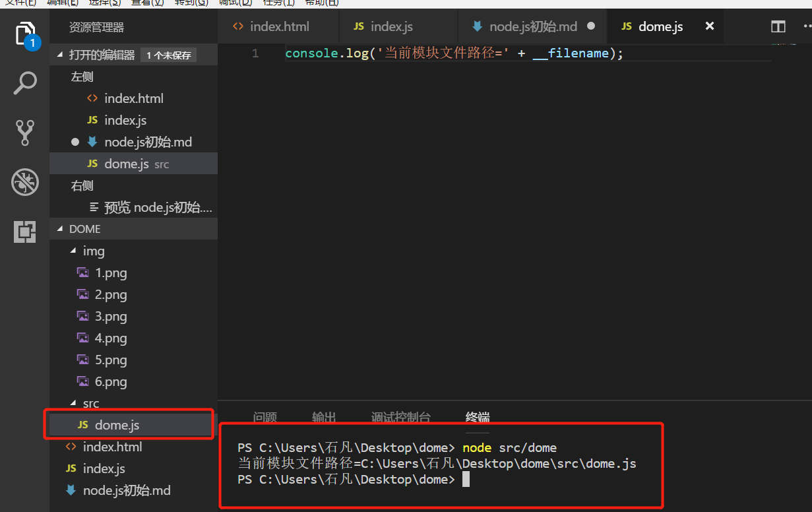
Task: Open 预览 node.js初始 in open editors
Action: 158,208
